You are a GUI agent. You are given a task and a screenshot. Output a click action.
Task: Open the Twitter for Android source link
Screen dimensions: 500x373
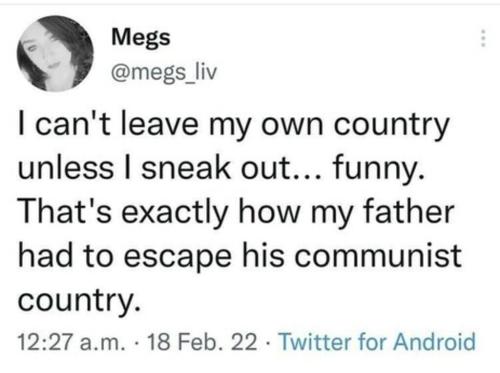377,342
